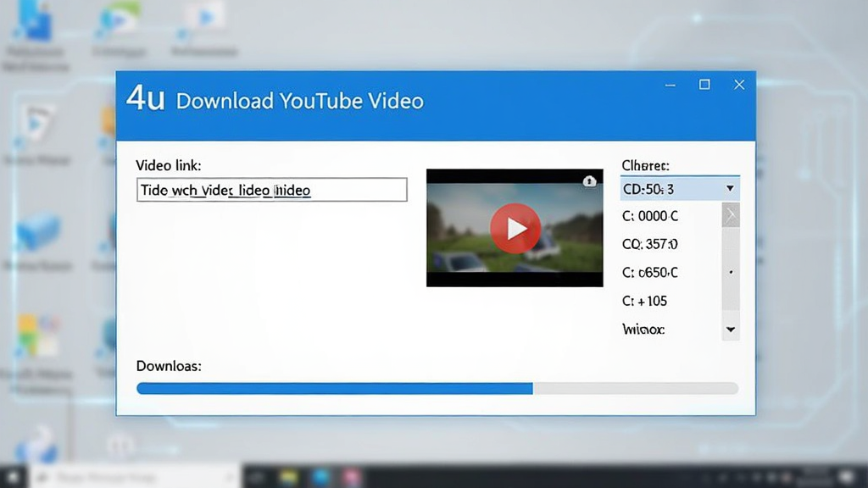Open File Explorer from the taskbar
The image size is (868, 488).
(x=288, y=477)
